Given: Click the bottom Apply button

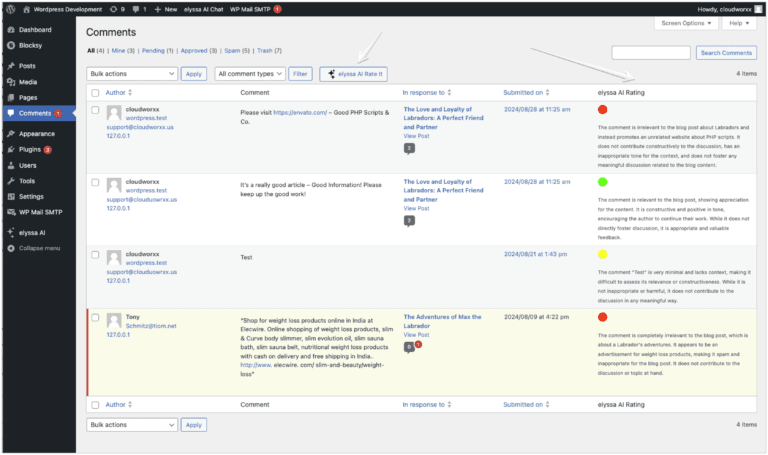Looking at the screenshot, I should (194, 425).
